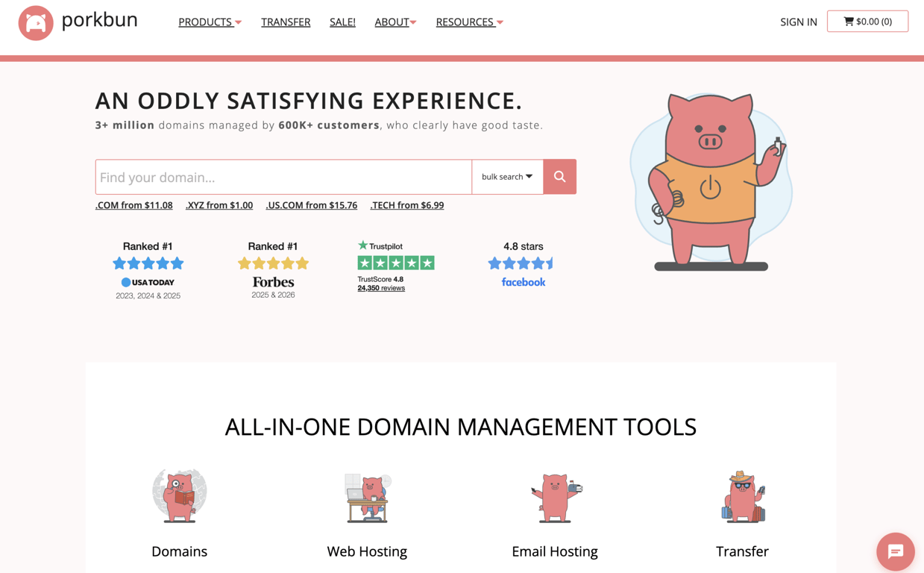Go to the Transfer page in navigation

coord(286,22)
